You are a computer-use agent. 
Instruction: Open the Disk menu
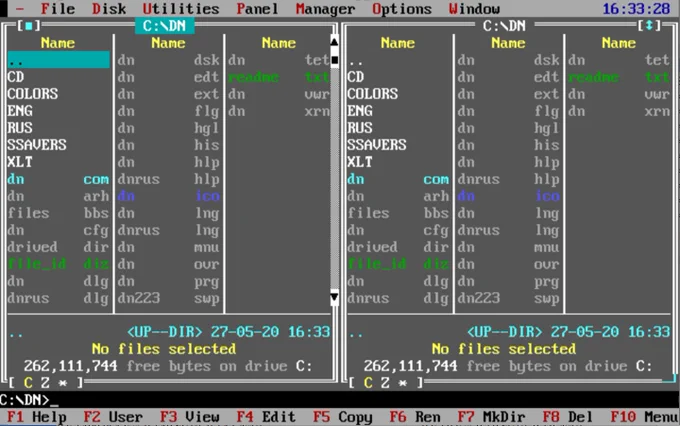pyautogui.click(x=109, y=9)
